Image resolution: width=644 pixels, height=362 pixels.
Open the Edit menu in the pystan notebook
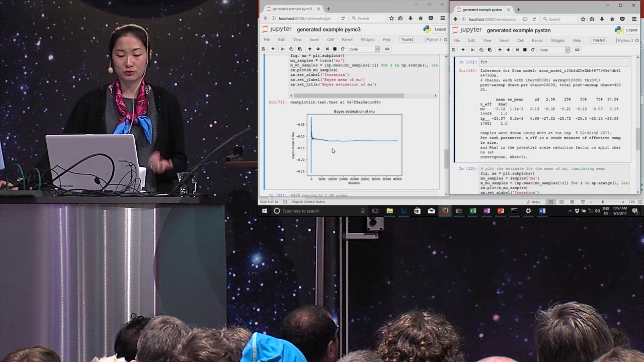[471, 40]
